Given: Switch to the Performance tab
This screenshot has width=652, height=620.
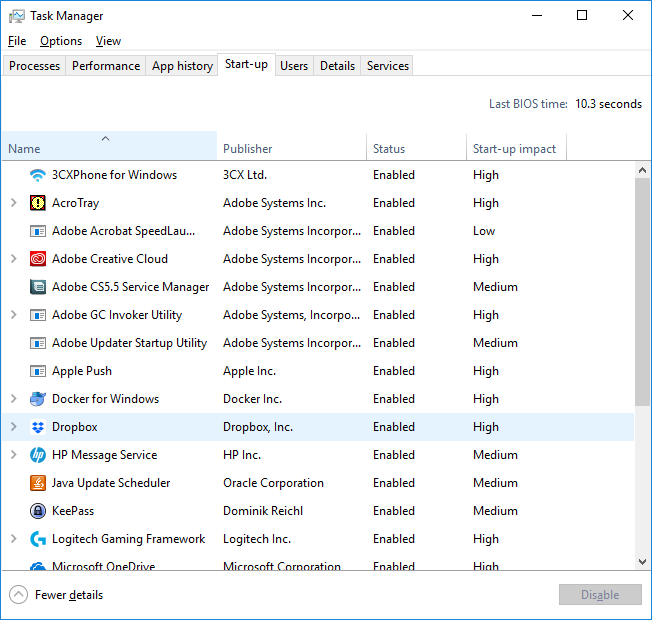Looking at the screenshot, I should [106, 66].
